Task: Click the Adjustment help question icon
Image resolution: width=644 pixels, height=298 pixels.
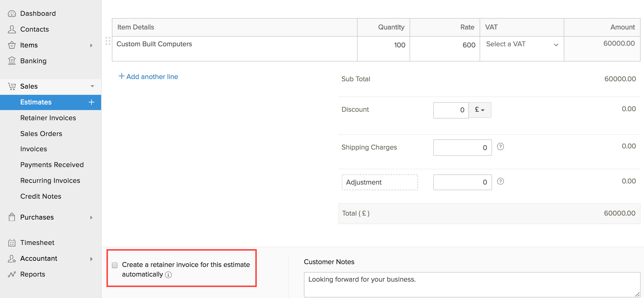Action: [x=501, y=181]
